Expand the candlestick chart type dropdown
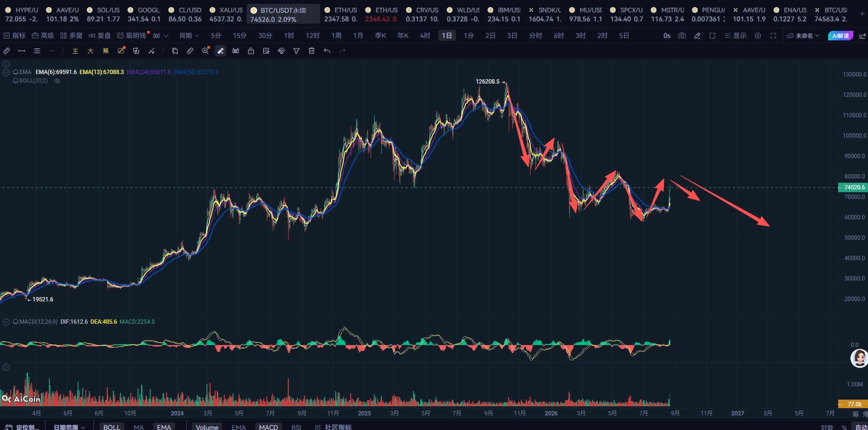Viewport: 868px width, 430px height. [x=161, y=36]
